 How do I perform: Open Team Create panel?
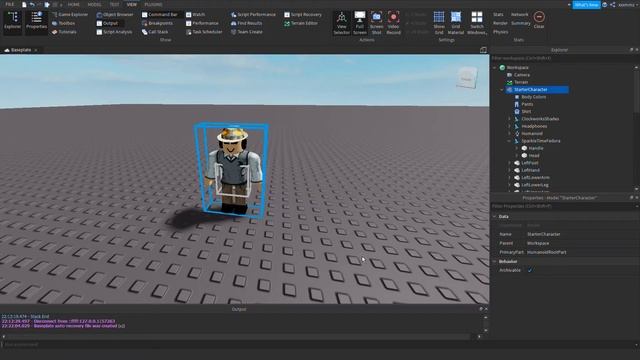point(247,32)
